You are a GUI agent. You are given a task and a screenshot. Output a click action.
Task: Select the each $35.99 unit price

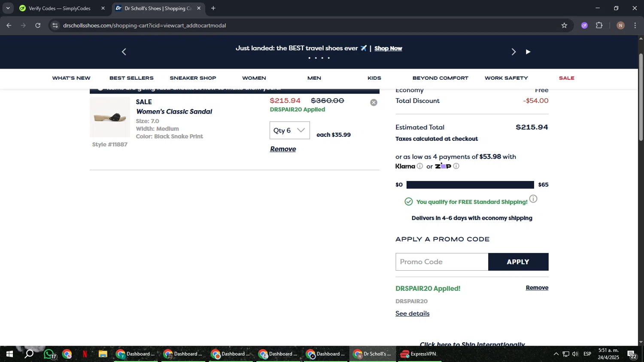tap(334, 135)
